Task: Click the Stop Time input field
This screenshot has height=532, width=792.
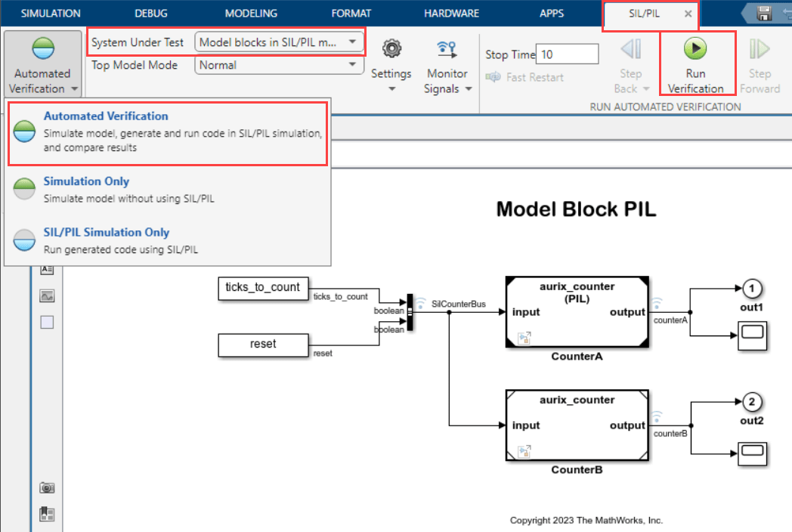Action: pyautogui.click(x=567, y=54)
